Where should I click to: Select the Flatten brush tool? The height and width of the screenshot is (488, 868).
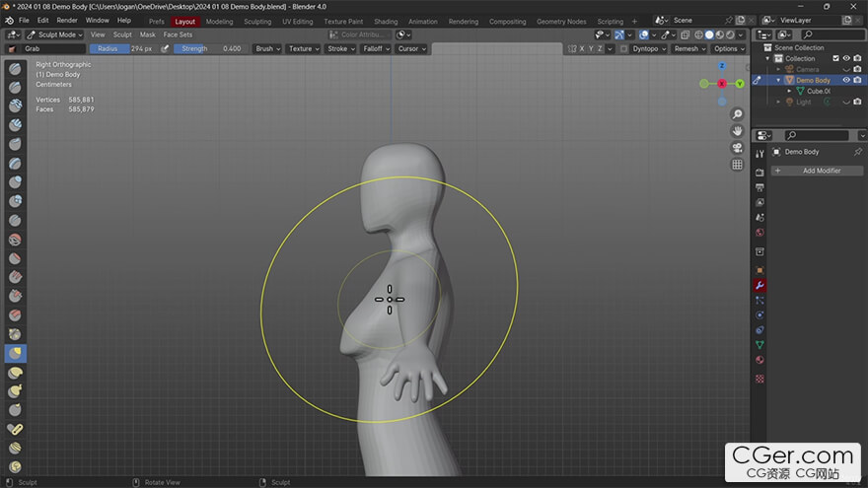tap(16, 258)
